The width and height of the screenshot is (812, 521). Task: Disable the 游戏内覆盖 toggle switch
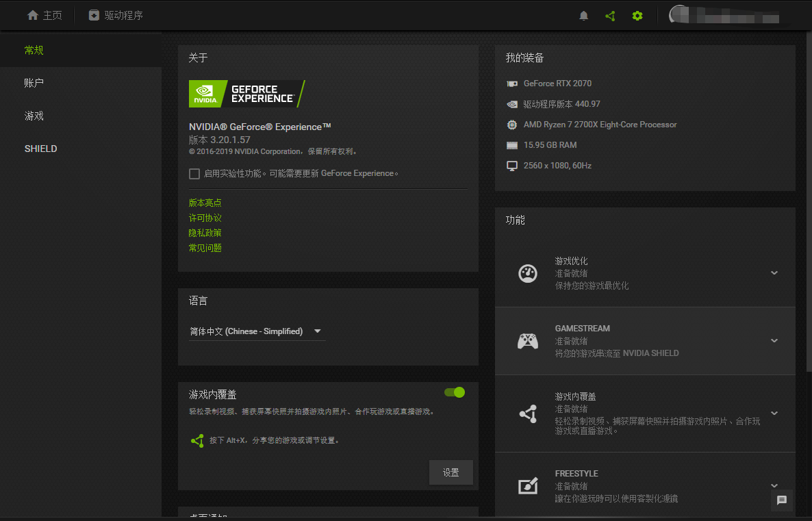(x=454, y=392)
